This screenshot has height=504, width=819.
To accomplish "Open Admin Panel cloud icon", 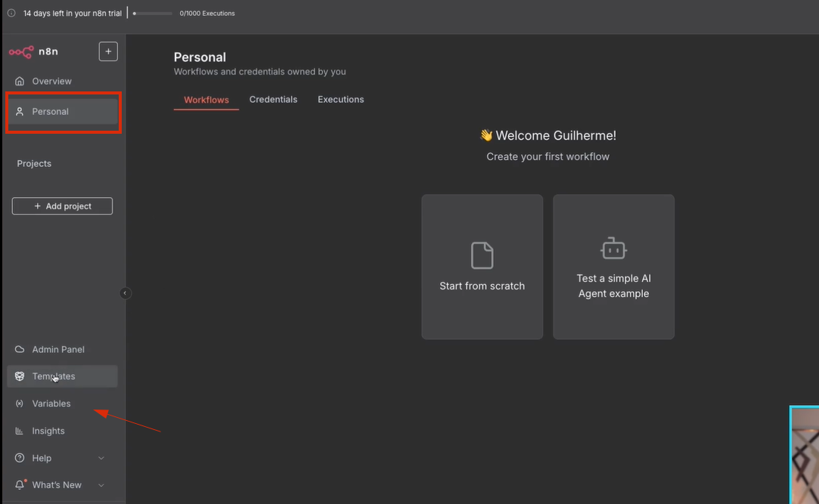I will pyautogui.click(x=20, y=349).
